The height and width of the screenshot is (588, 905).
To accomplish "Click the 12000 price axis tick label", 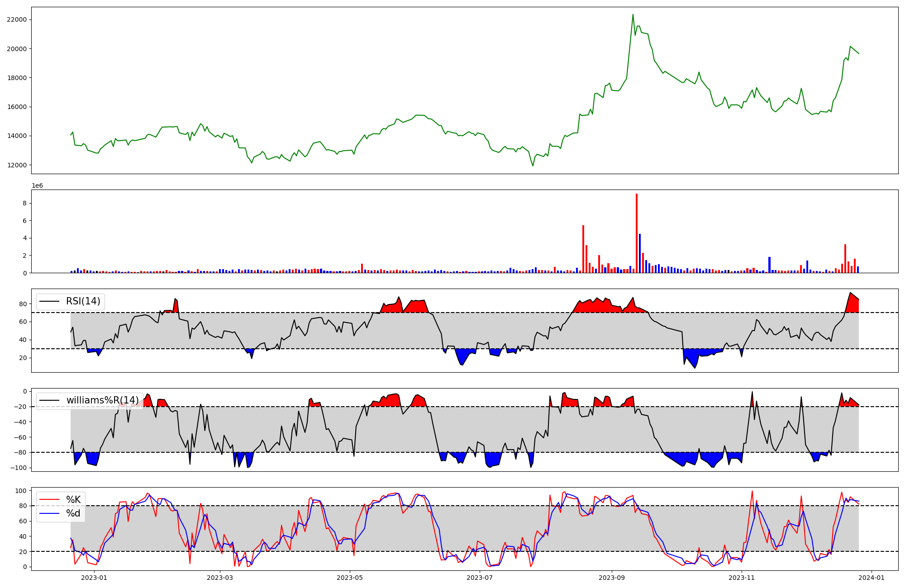I will tap(17, 165).
